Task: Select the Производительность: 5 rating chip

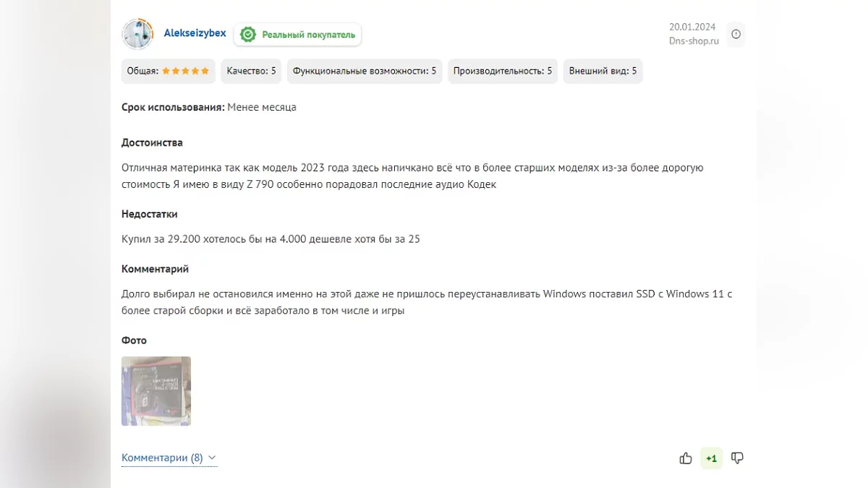Action: coord(503,71)
